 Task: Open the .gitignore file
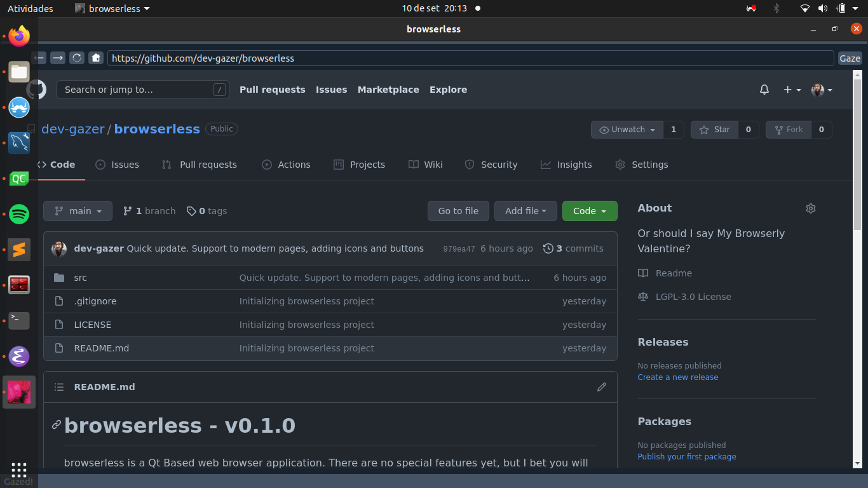coord(95,301)
